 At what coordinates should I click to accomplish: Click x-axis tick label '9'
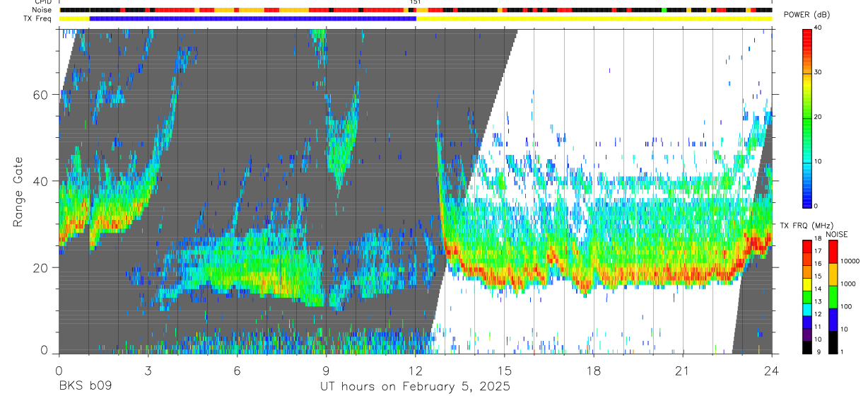coord(326,370)
